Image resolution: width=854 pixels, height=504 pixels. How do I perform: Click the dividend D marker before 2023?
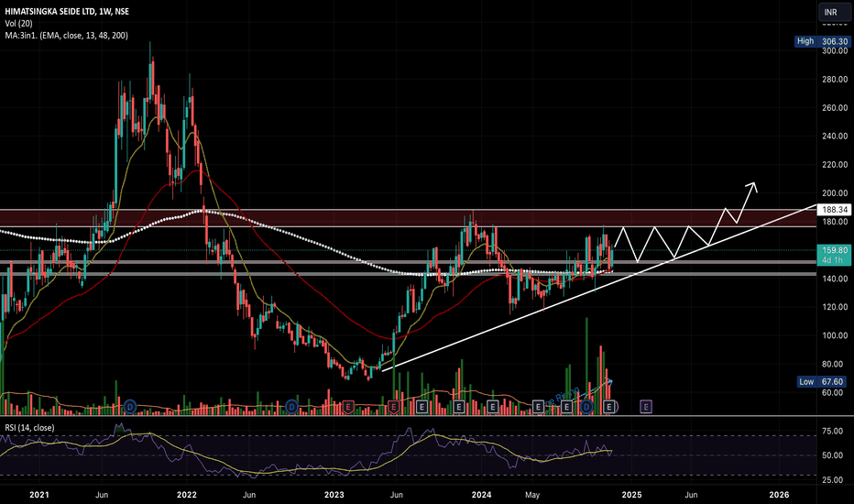point(292,407)
